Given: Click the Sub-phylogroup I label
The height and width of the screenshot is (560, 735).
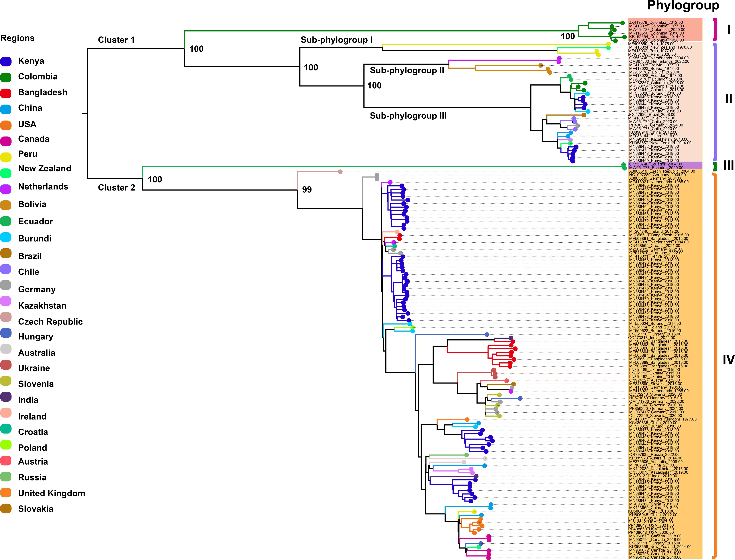Looking at the screenshot, I should [x=337, y=40].
